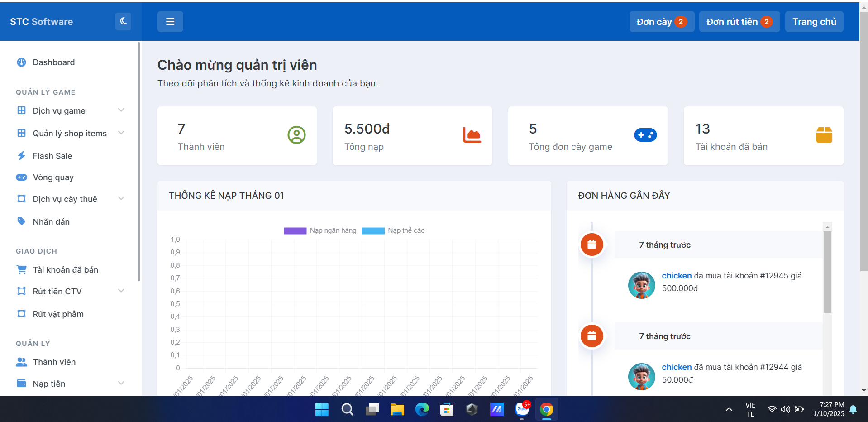Go to Trang chủ
This screenshot has height=422, width=868.
(x=814, y=22)
